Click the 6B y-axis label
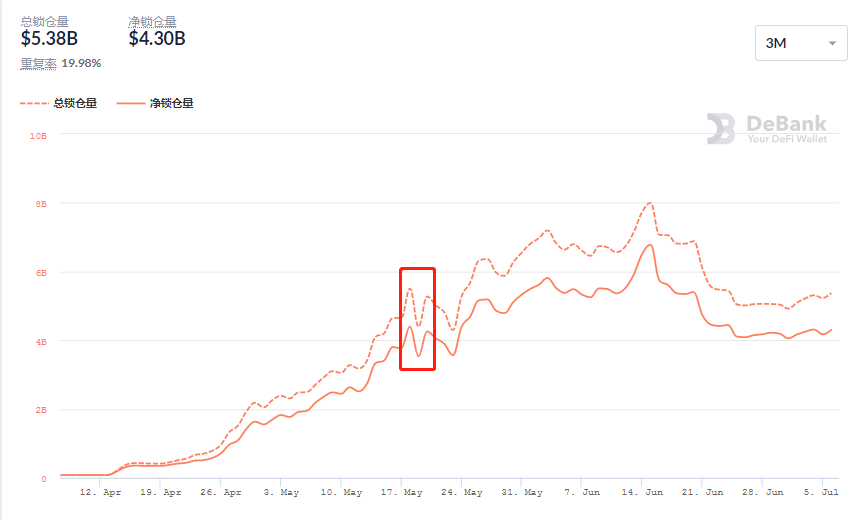Image resolution: width=864 pixels, height=520 pixels. click(x=41, y=273)
